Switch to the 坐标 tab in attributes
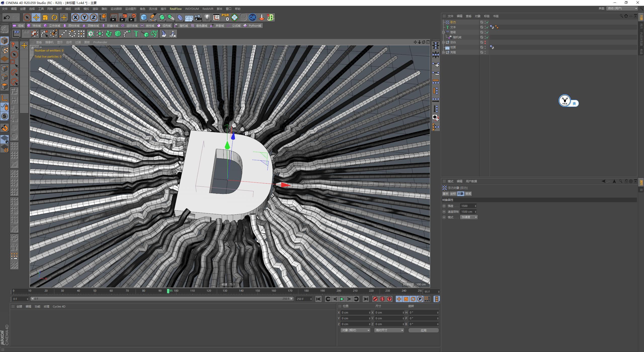644x352 pixels. pos(453,194)
